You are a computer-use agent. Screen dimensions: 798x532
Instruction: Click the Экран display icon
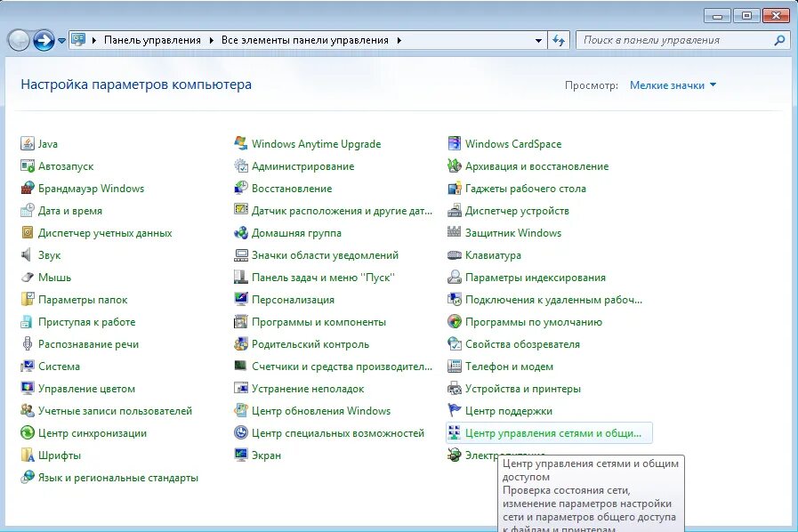(x=241, y=455)
